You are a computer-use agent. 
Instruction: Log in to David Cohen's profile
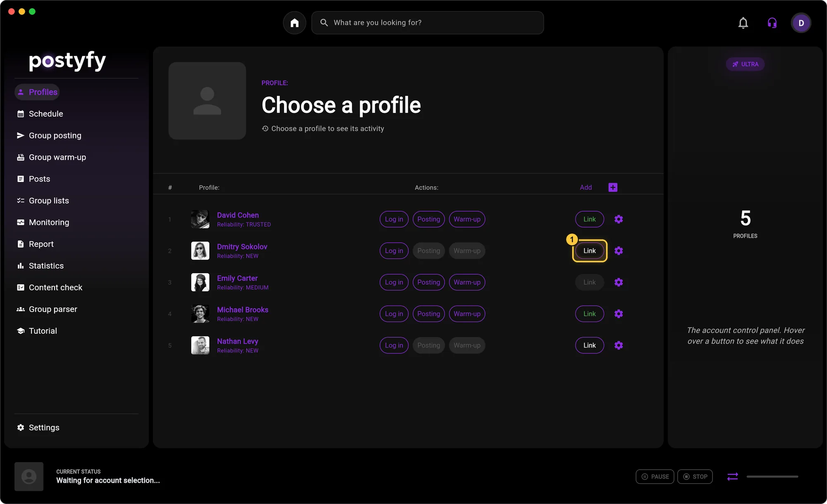(x=394, y=219)
